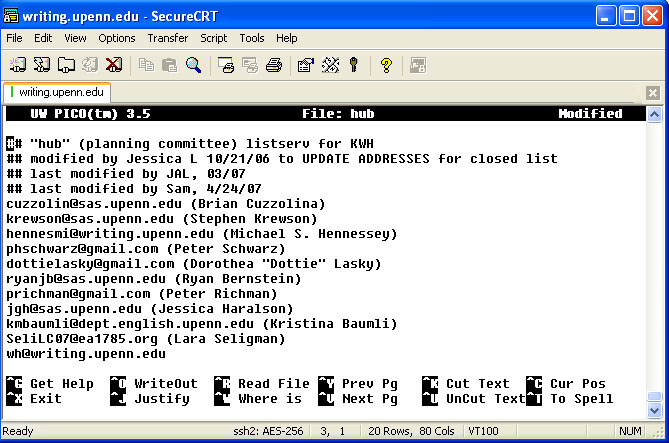
Task: Click the jgh@sas.upenn.edu line
Action: 150,309
